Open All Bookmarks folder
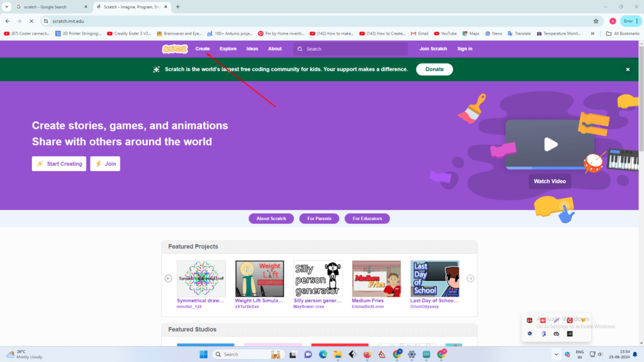 (623, 34)
